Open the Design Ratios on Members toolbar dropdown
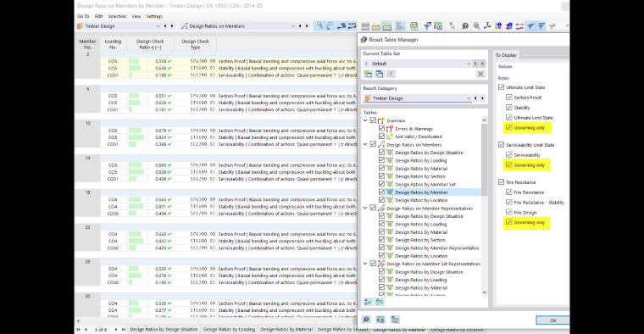Image resolution: width=644 pixels, height=334 pixels. (x=293, y=26)
